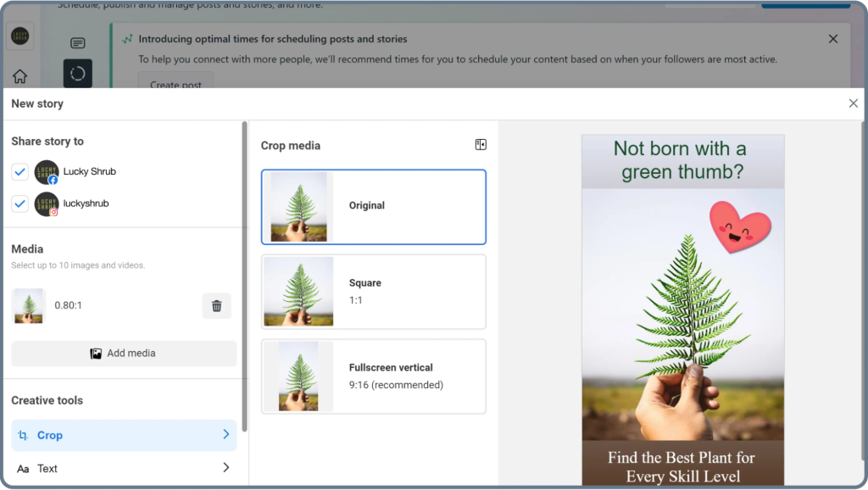Click the luckyshrub Instagram avatar
The height and width of the screenshot is (490, 868).
47,204
